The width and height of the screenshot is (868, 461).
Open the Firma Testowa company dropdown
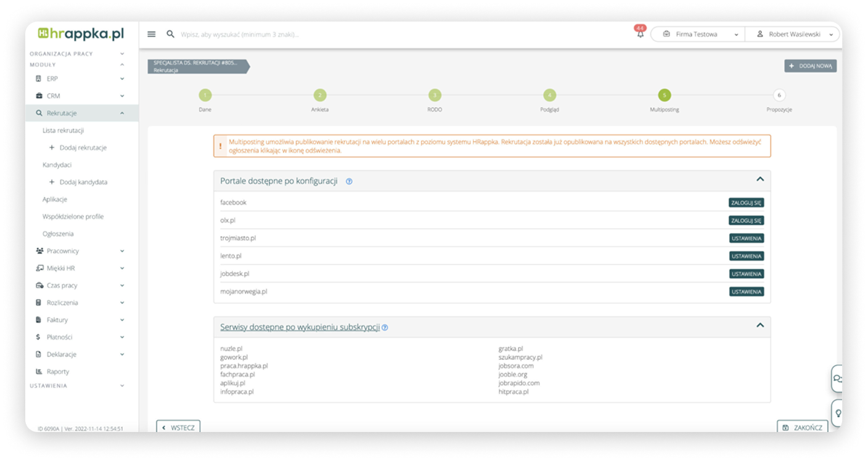(698, 35)
